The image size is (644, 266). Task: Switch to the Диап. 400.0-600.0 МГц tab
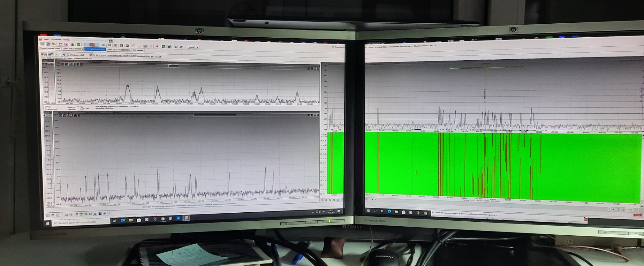click(x=73, y=49)
